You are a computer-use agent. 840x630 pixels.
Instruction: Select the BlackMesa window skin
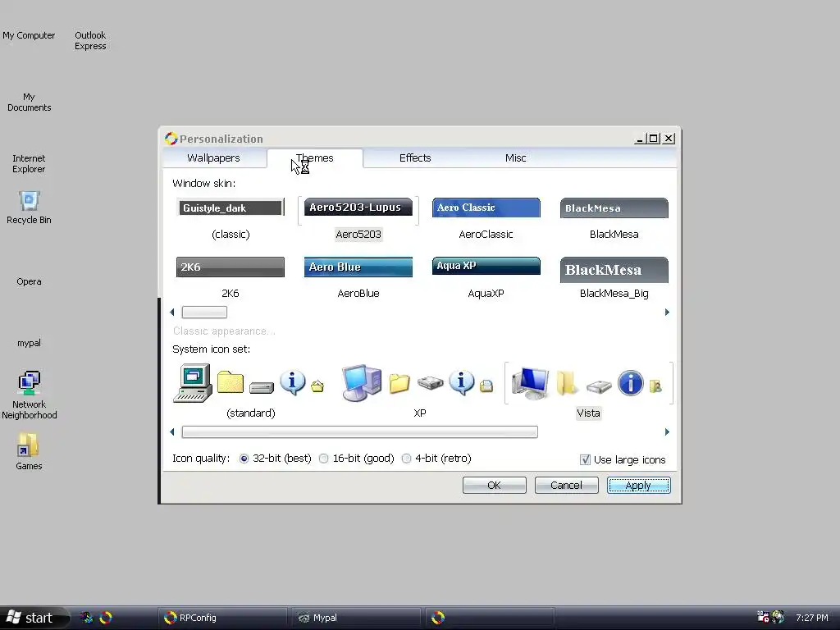tap(614, 208)
